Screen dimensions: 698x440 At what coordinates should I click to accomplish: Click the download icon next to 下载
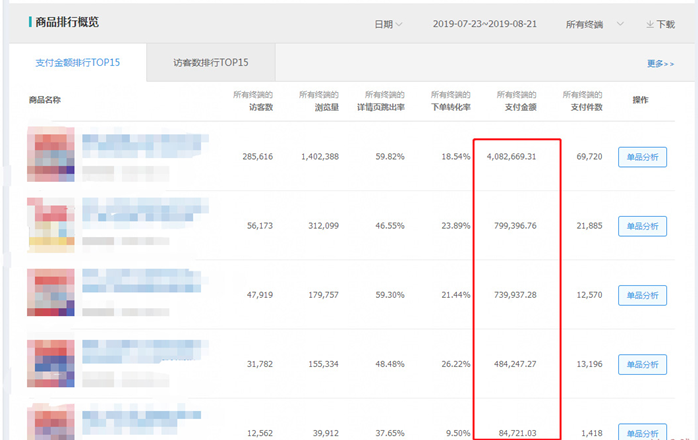649,24
